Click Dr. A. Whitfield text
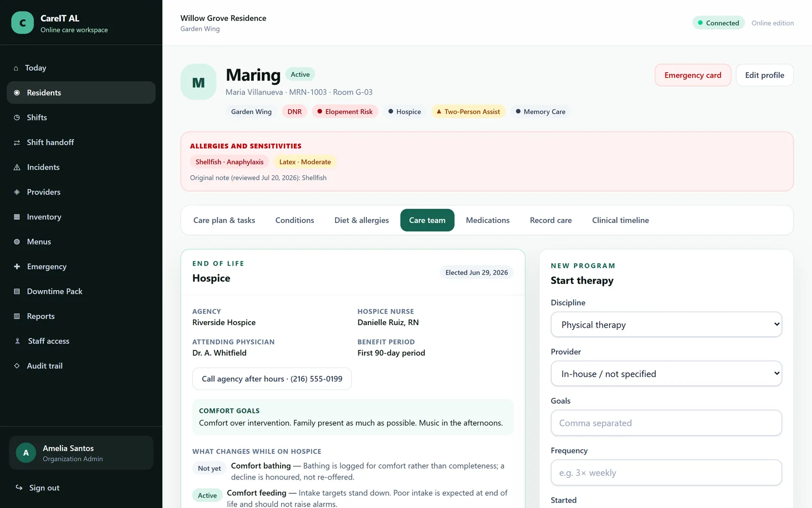 (219, 353)
